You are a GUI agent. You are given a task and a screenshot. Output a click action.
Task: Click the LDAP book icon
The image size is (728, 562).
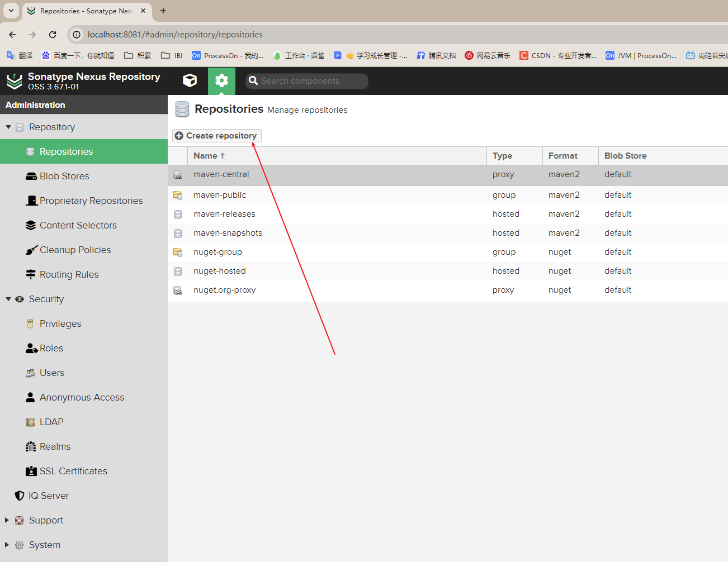click(x=30, y=422)
